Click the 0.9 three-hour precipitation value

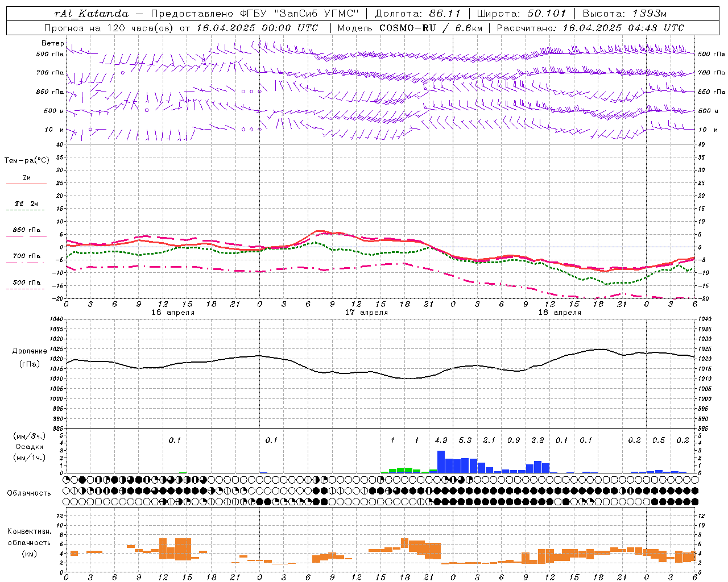pos(514,440)
